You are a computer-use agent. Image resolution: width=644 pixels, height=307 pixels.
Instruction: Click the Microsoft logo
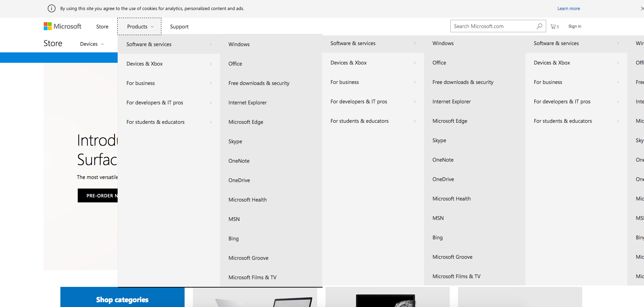tap(62, 26)
